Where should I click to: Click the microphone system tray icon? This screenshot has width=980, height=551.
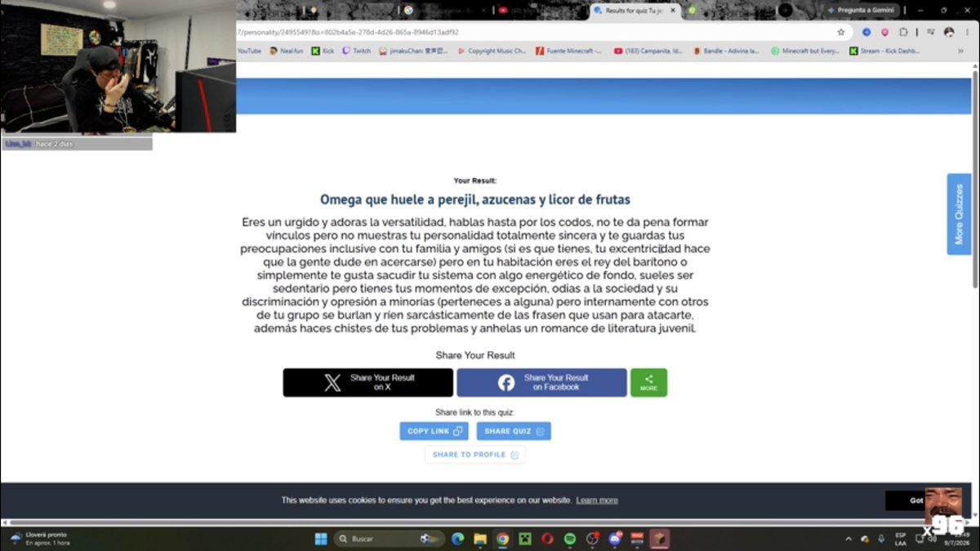[x=880, y=539]
